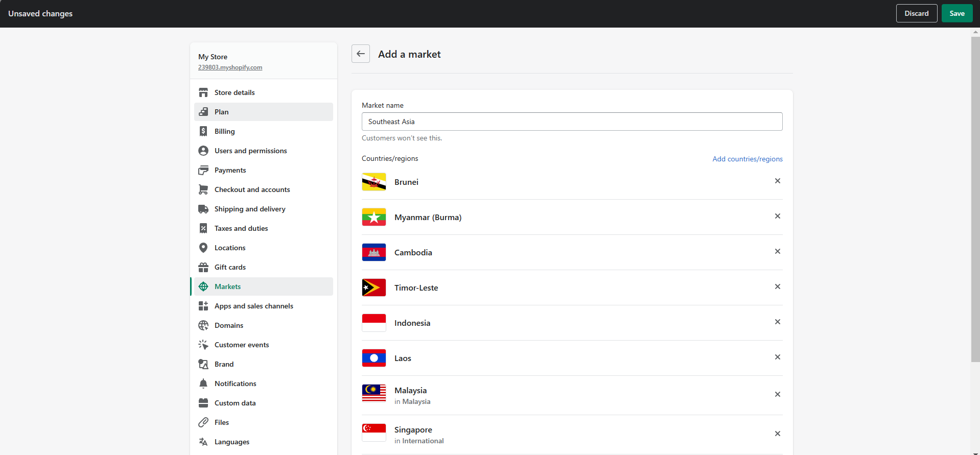Viewport: 980px width, 455px height.
Task: Click the page vertical scrollbar
Action: tap(975, 199)
